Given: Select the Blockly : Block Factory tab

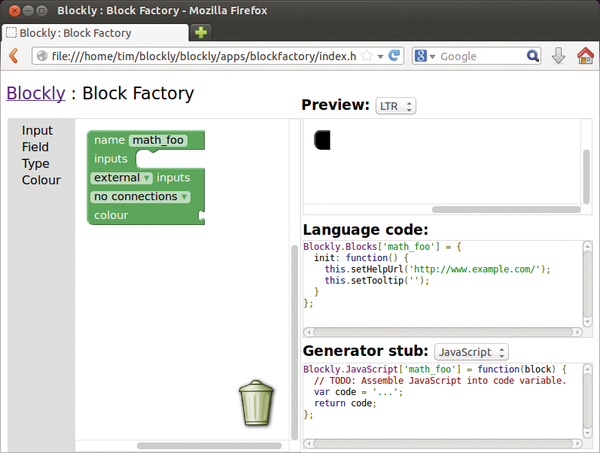Looking at the screenshot, I should pos(96,33).
